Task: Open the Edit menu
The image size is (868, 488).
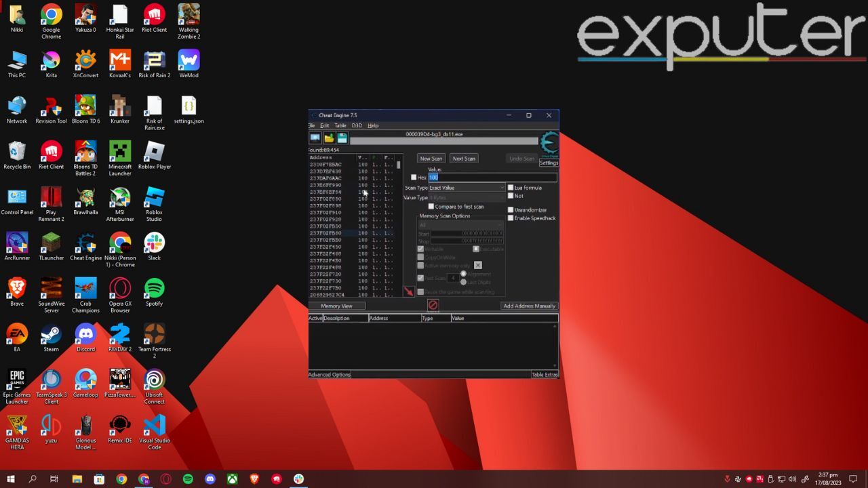Action: click(x=325, y=125)
